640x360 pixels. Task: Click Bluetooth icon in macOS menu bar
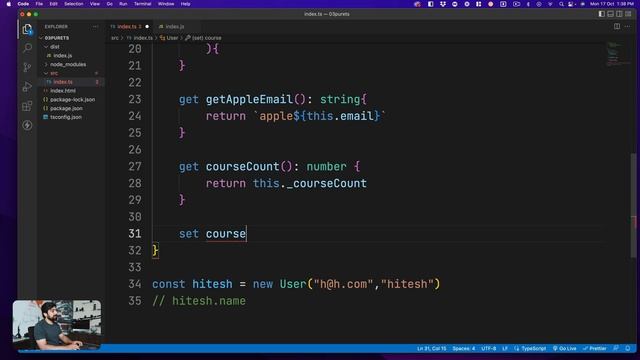point(528,4)
